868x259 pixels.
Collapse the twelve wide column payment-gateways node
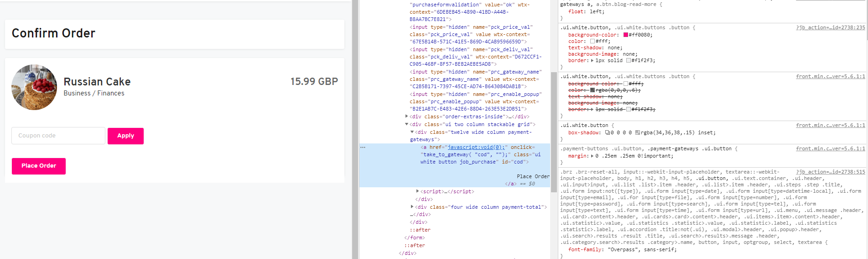(x=412, y=132)
